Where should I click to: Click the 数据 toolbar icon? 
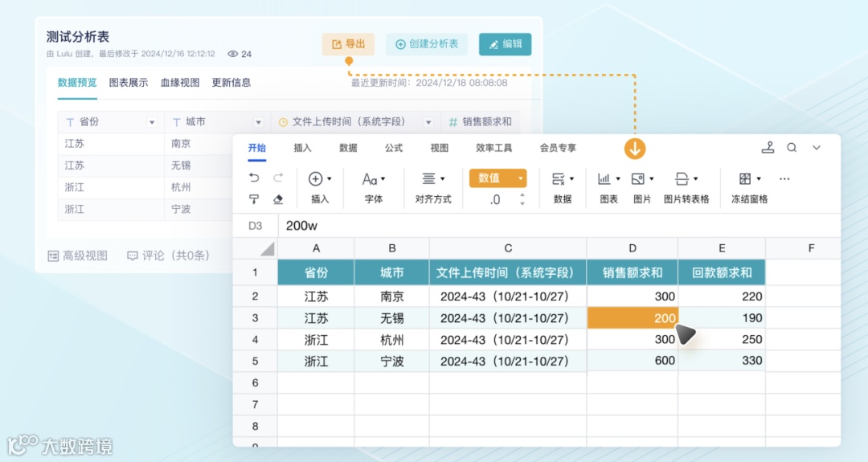558,178
